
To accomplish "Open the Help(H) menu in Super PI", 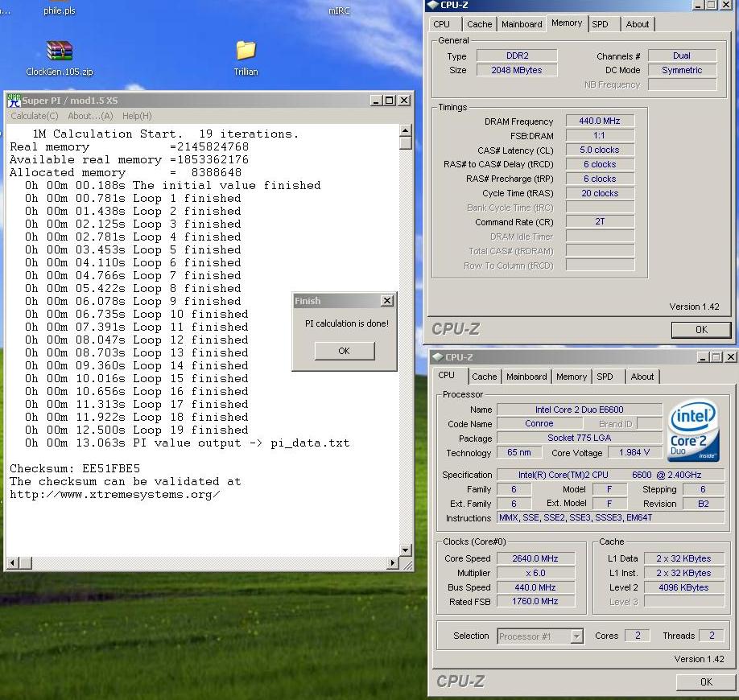I will (x=137, y=116).
